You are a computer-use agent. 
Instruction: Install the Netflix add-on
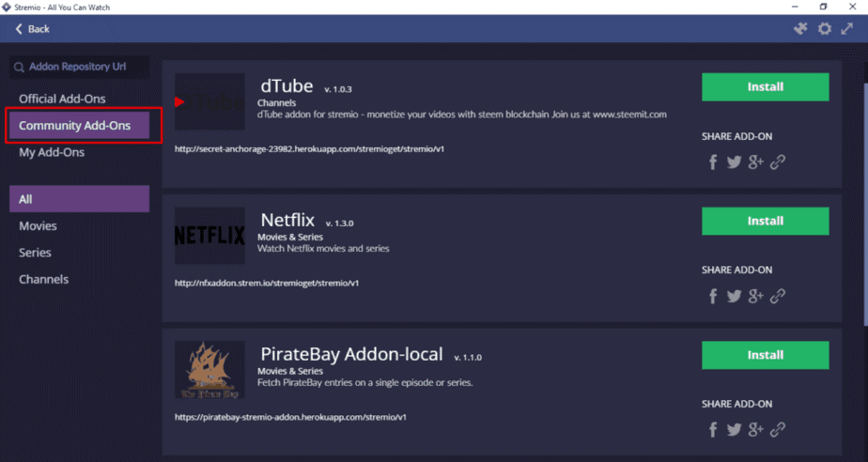pyautogui.click(x=765, y=221)
